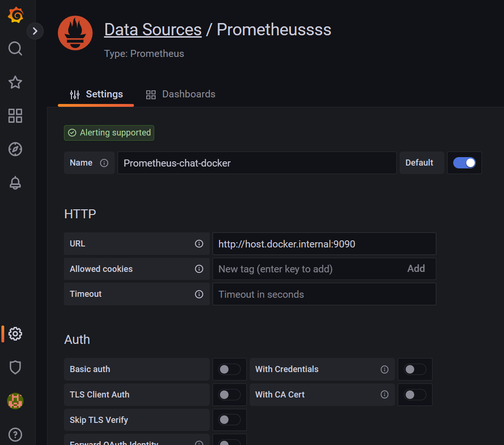This screenshot has width=504, height=445.
Task: Open Alerting bell icon
Action: [15, 183]
